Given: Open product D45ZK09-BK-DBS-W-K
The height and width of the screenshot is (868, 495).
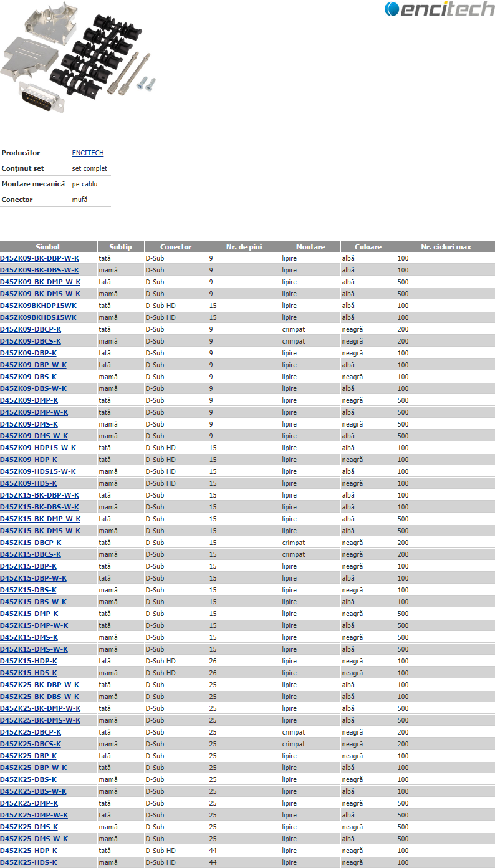Looking at the screenshot, I should [39, 270].
